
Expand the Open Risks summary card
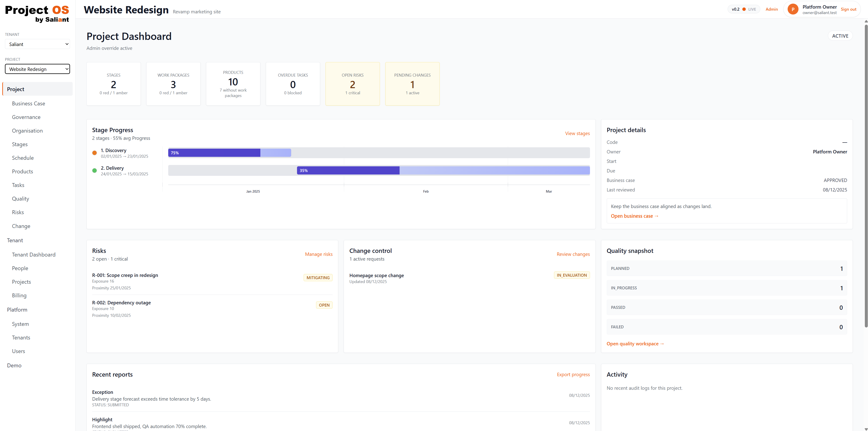coord(352,84)
